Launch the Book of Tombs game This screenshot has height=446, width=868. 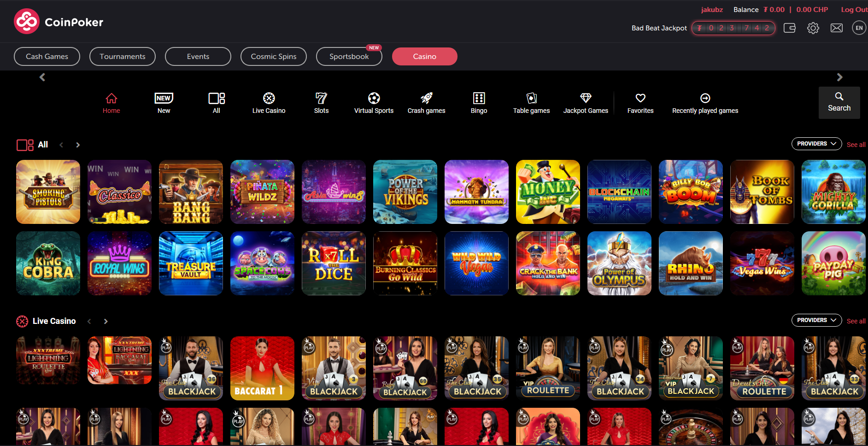pyautogui.click(x=762, y=192)
